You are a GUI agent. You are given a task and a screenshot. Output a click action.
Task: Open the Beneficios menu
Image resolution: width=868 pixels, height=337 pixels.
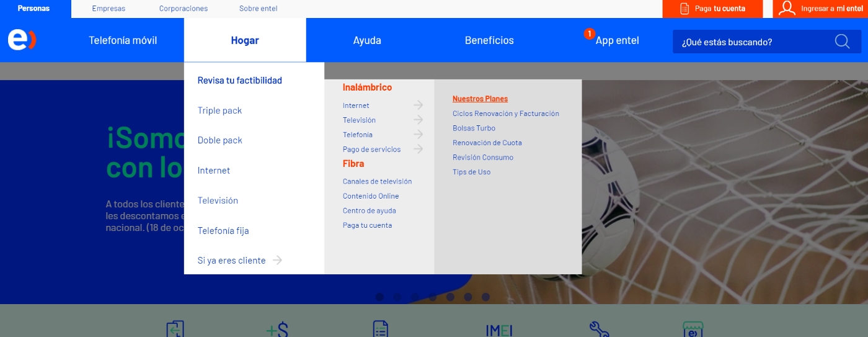[489, 40]
